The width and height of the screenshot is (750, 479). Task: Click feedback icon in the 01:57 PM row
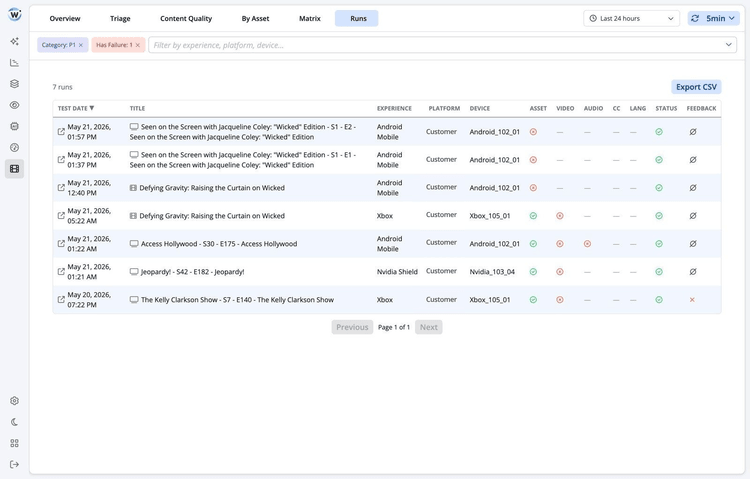(x=693, y=132)
